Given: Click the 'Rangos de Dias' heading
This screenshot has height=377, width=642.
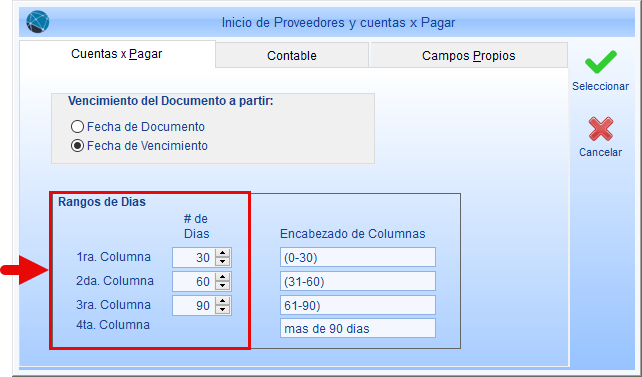Looking at the screenshot, I should coord(102,202).
